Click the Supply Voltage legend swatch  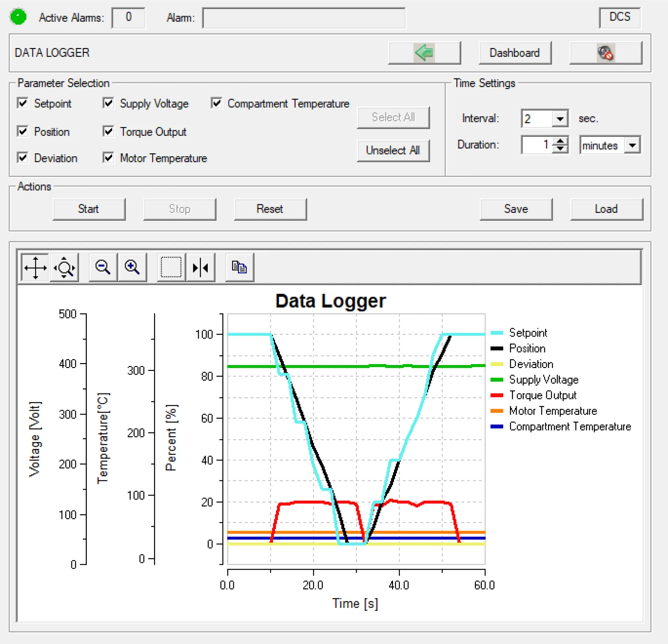pyautogui.click(x=496, y=379)
